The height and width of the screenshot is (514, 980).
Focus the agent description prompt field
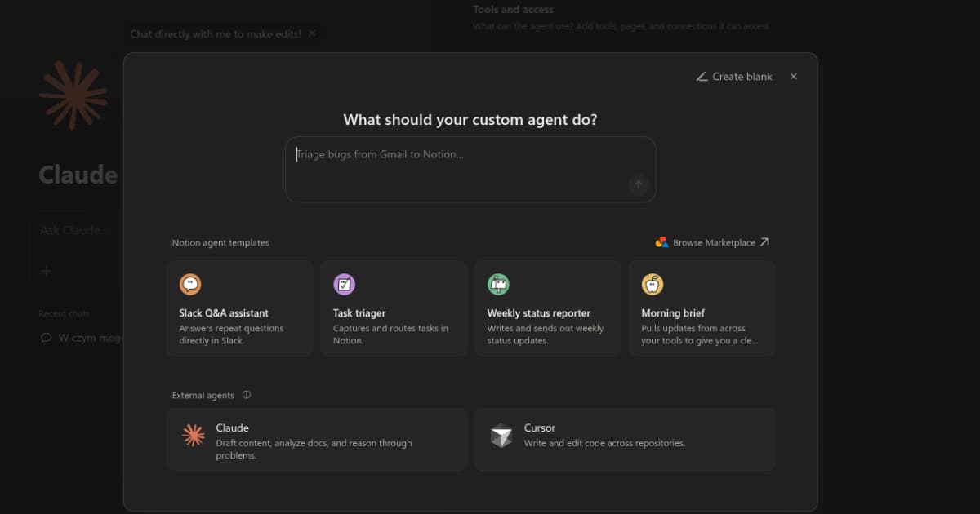470,170
